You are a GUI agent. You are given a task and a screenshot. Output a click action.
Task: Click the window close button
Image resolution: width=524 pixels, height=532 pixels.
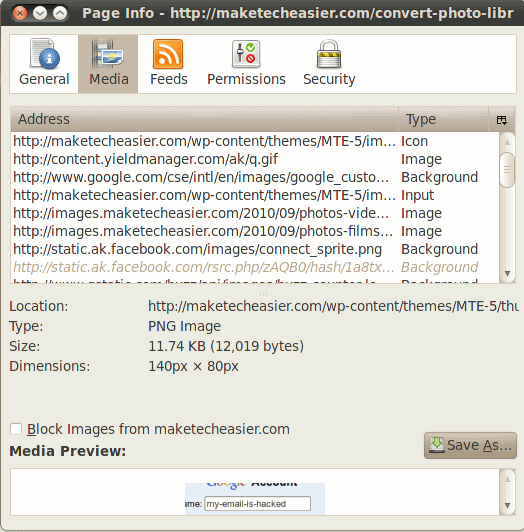tap(20, 14)
